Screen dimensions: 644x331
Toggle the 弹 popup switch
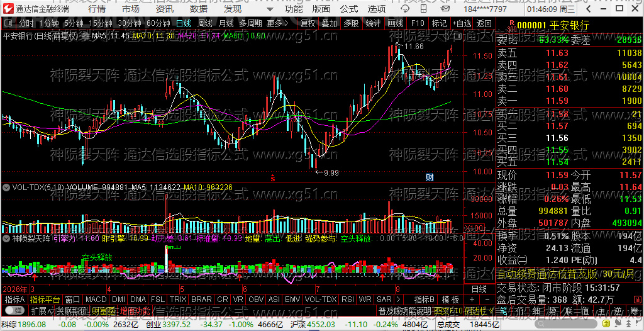click(14, 310)
